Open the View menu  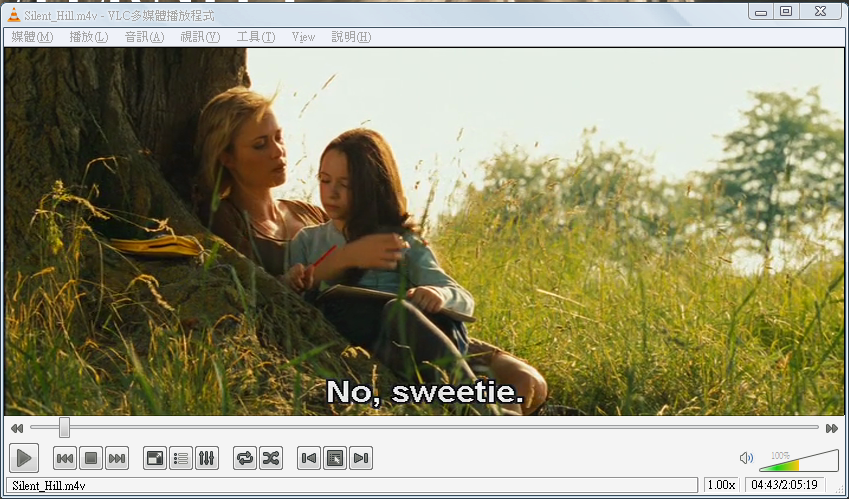(x=303, y=37)
